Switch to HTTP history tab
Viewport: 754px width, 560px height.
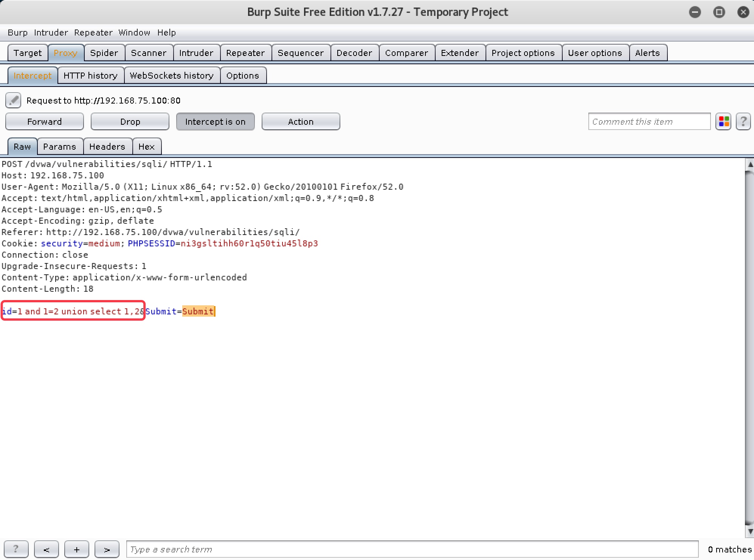tap(90, 76)
